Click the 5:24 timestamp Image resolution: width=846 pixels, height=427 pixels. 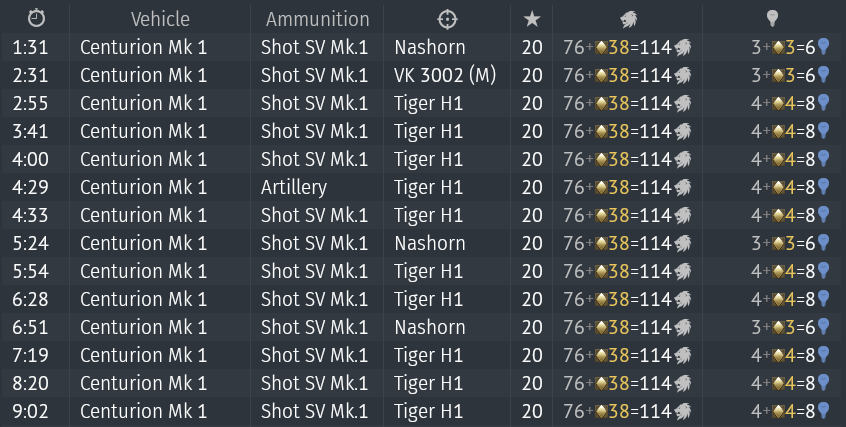click(x=29, y=243)
